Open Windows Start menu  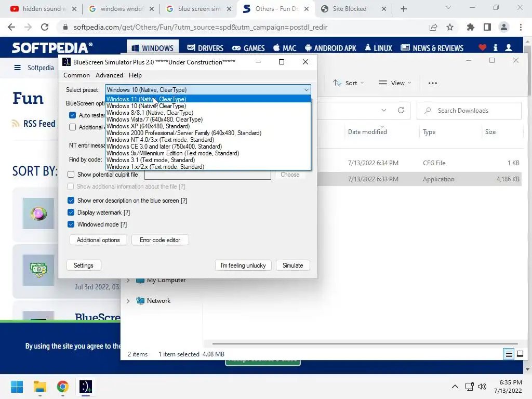pyautogui.click(x=17, y=387)
